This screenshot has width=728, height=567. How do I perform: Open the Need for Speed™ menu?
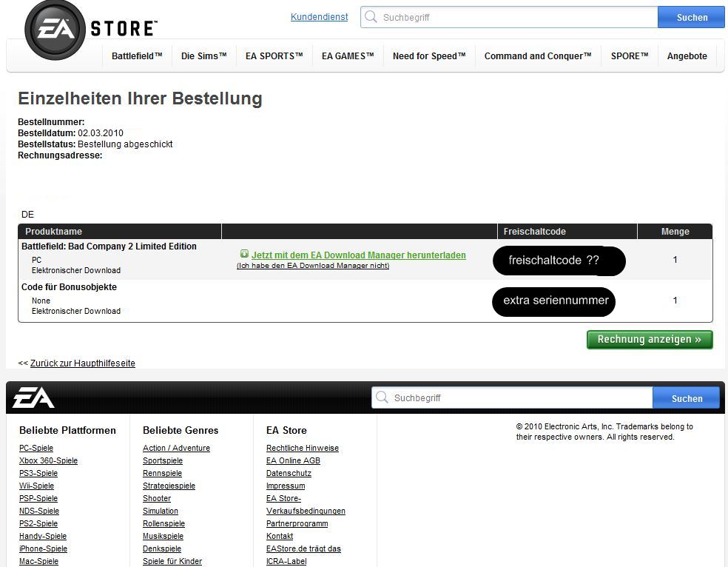tap(429, 56)
